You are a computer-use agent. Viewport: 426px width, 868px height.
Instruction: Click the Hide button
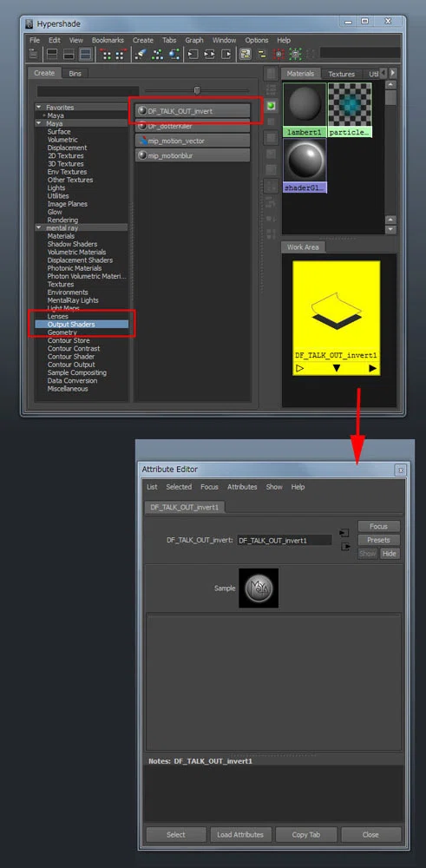click(390, 554)
